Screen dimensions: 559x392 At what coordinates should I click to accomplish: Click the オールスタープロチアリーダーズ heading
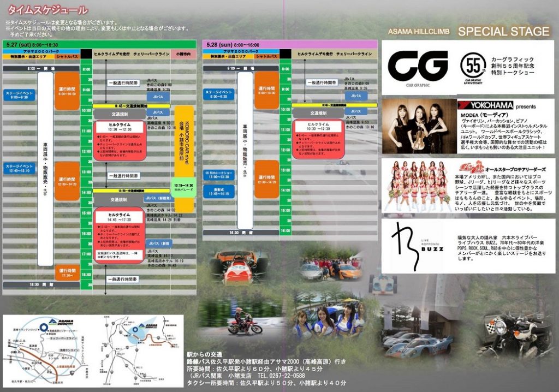point(515,169)
